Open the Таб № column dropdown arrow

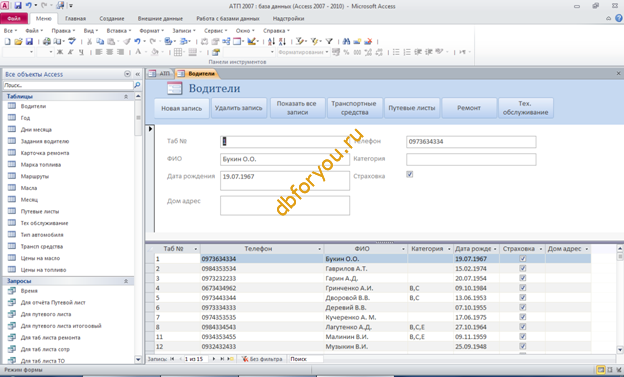pyautogui.click(x=195, y=249)
